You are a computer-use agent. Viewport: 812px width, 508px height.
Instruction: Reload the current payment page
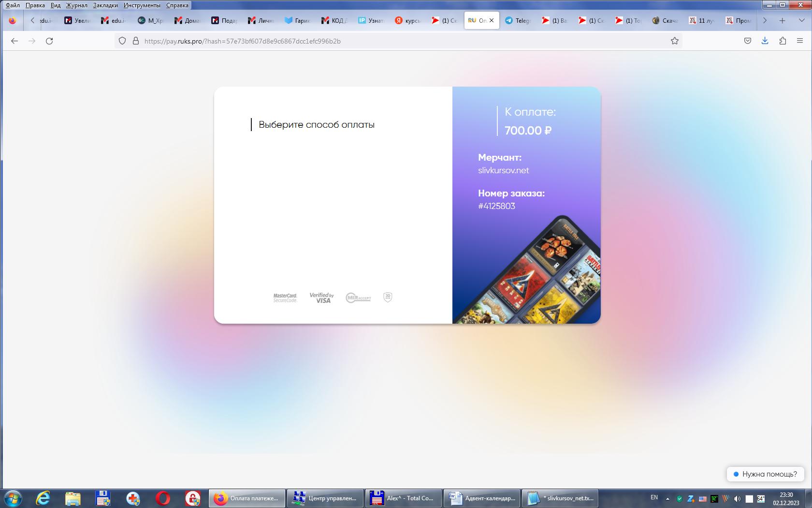tap(49, 41)
